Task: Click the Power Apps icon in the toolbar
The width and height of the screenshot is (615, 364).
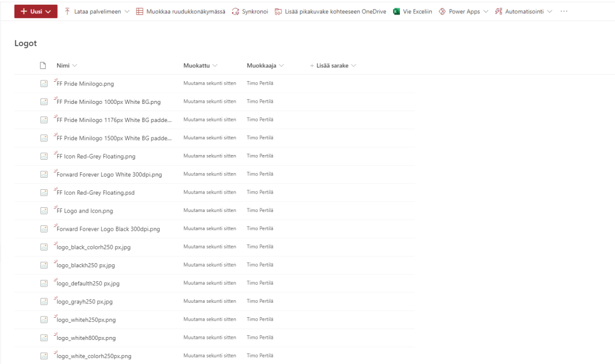Action: pos(442,11)
